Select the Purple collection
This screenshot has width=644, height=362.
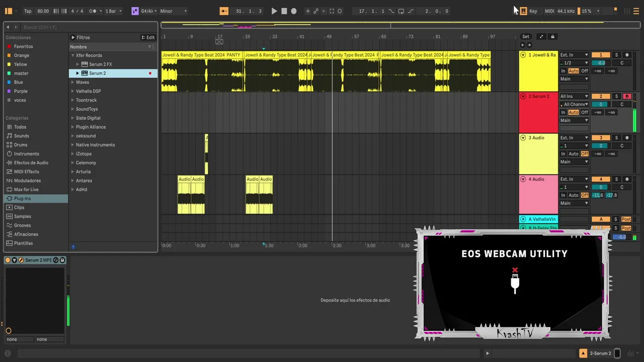(x=21, y=91)
